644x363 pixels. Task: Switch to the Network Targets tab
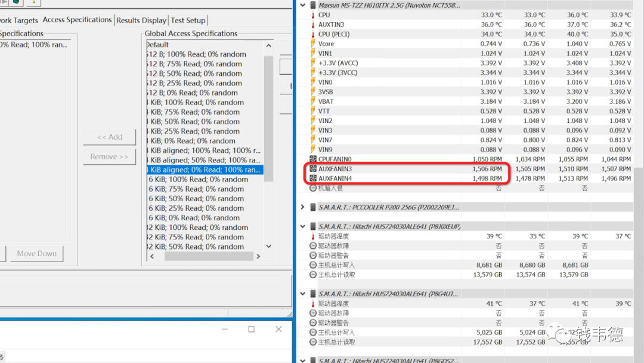click(x=19, y=20)
